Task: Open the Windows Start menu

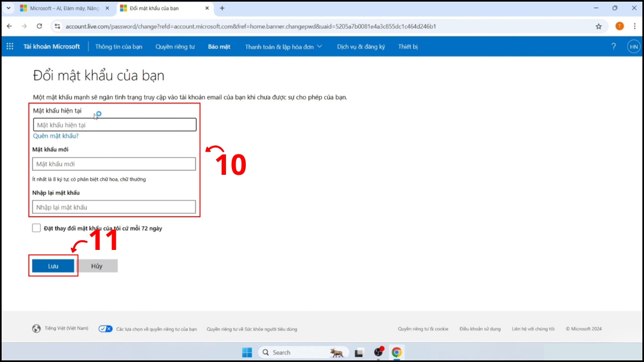Action: (x=247, y=352)
